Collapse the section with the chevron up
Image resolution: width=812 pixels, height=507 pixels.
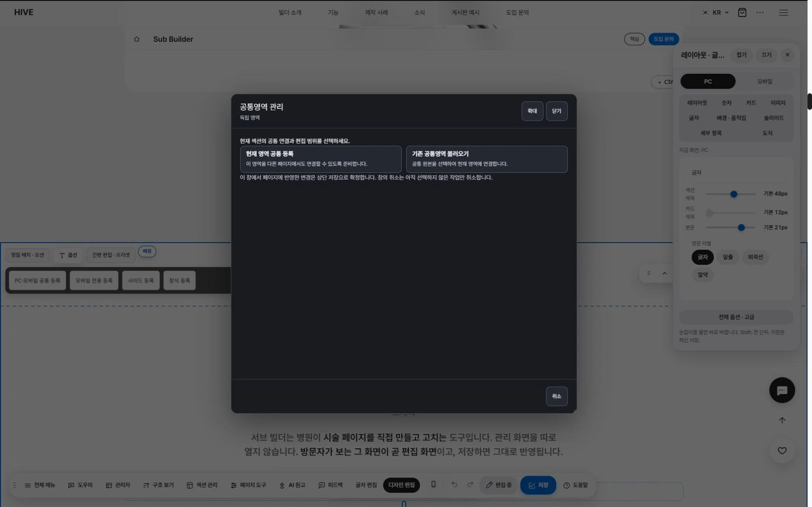click(664, 273)
